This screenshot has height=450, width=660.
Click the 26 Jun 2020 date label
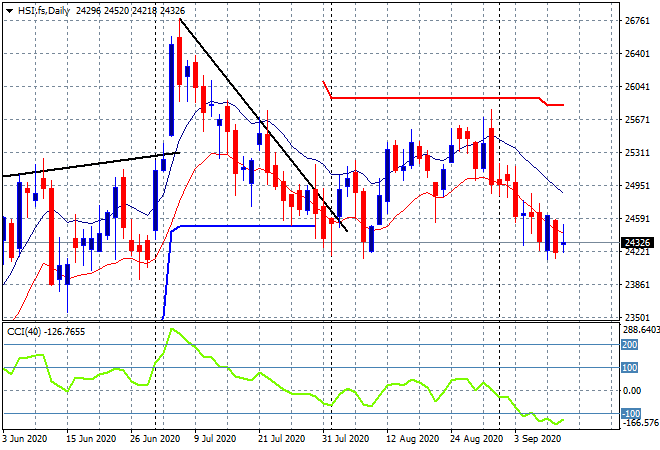tap(155, 439)
